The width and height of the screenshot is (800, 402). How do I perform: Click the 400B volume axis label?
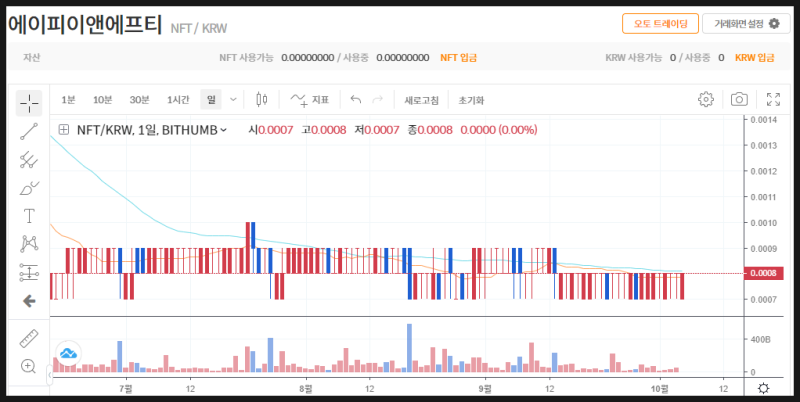coord(759,339)
